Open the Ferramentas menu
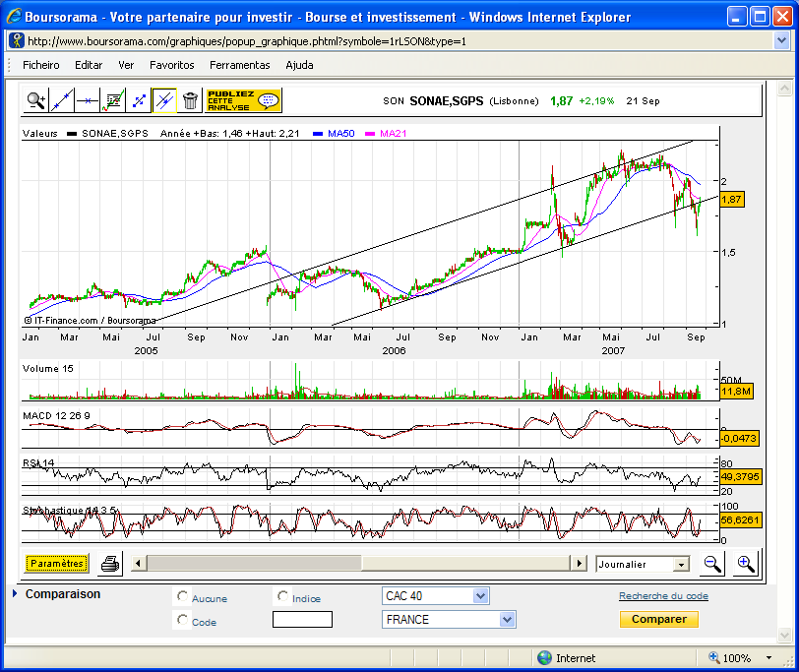 (x=239, y=65)
